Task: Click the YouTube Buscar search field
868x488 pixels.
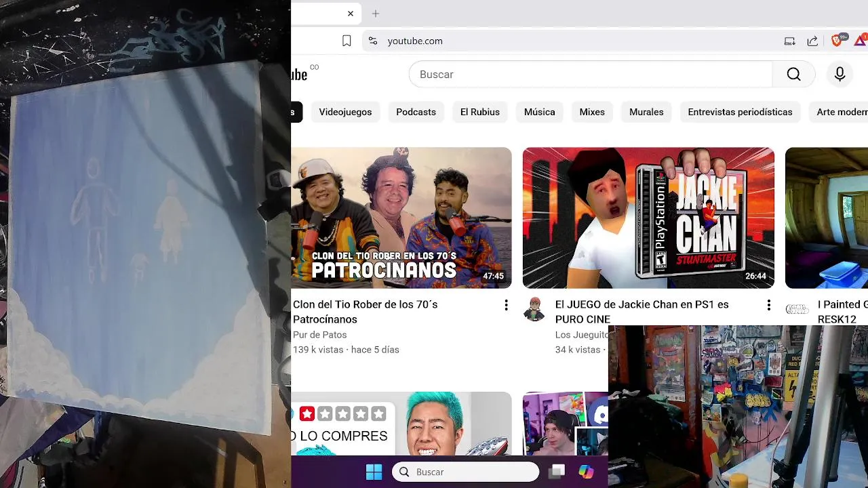Action: point(591,75)
